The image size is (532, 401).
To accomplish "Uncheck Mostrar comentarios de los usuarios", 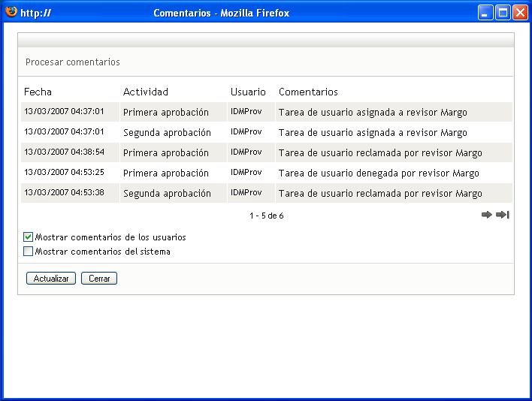I will (x=28, y=237).
